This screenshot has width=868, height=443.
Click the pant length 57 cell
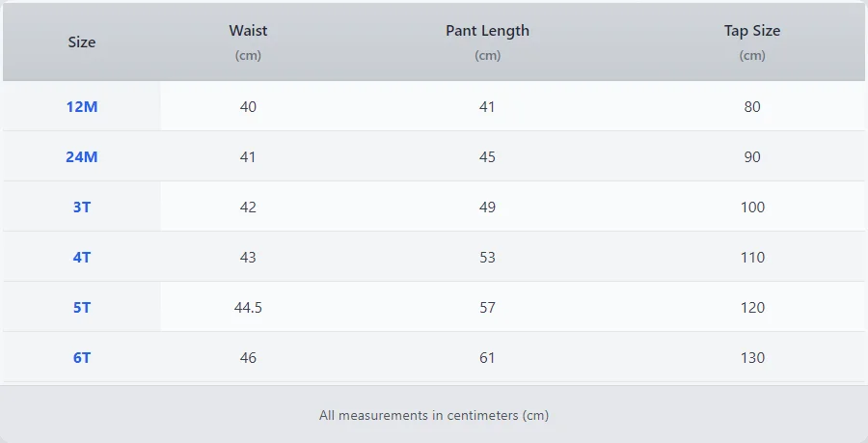point(487,308)
